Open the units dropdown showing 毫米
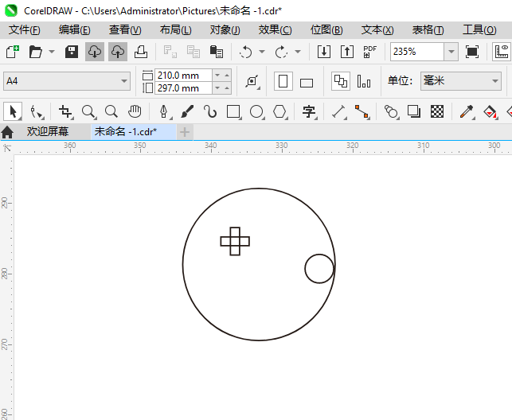The image size is (512, 420). coord(461,81)
